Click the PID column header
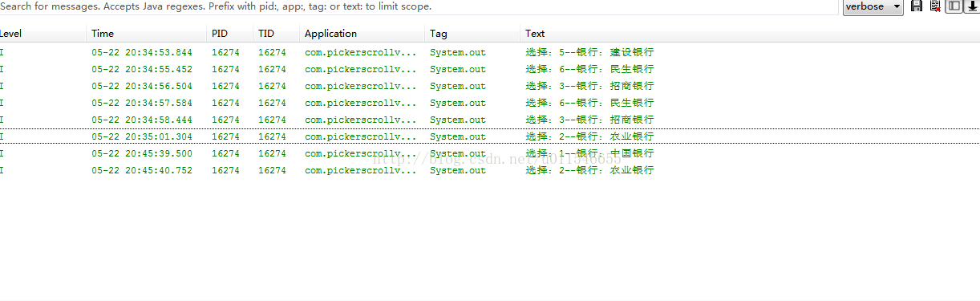Viewport: 980px width, 301px height. pos(229,34)
